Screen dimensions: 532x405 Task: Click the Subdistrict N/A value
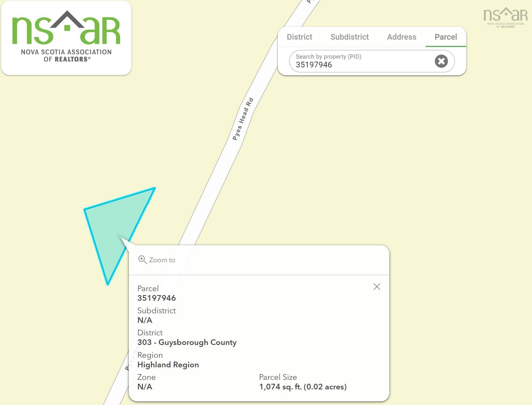pos(145,320)
